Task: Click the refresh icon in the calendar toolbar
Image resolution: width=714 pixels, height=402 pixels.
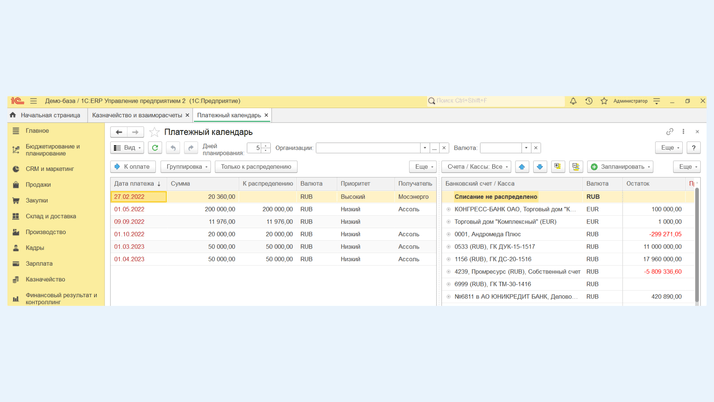Action: [x=155, y=148]
